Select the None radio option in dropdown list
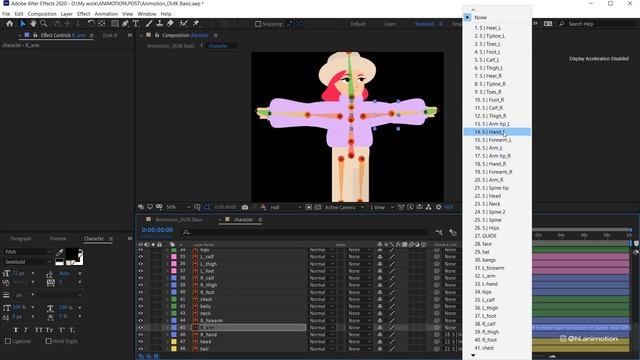Viewport: 640px width, 360px height. pyautogui.click(x=467, y=18)
